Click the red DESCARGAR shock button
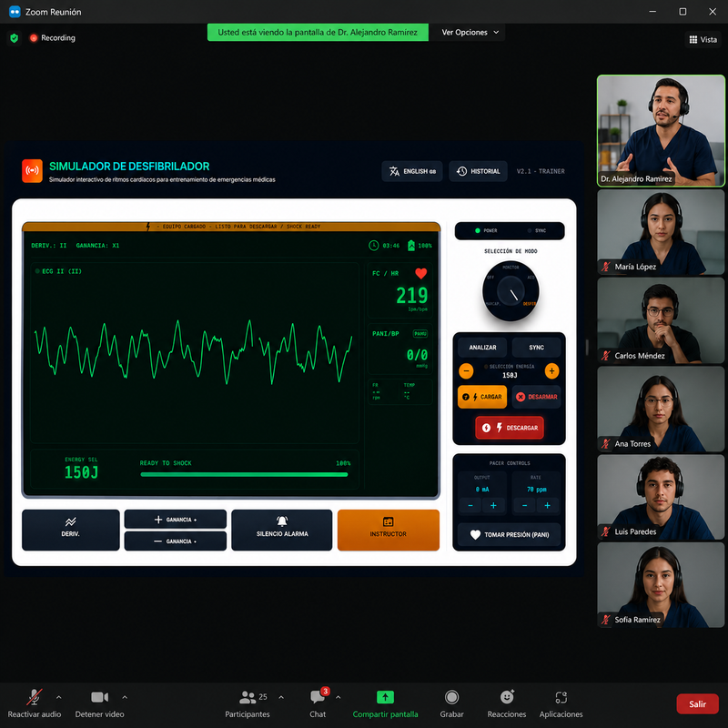 [510, 428]
